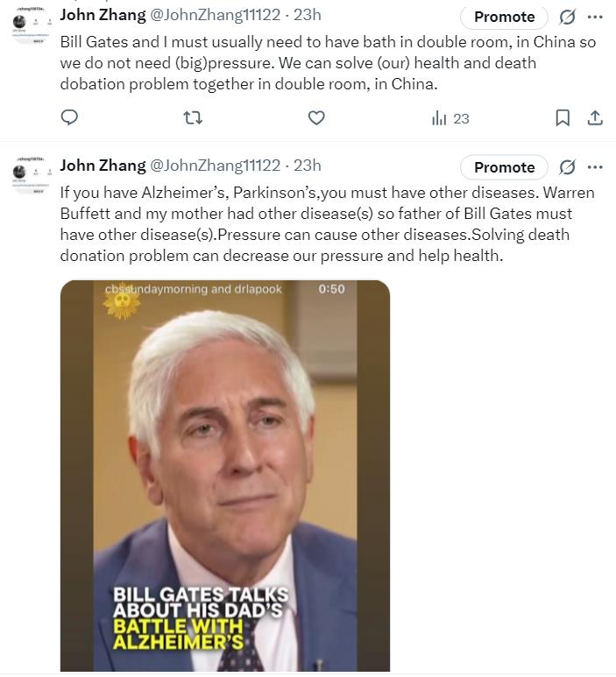Image resolution: width=616 pixels, height=677 pixels.
Task: Promote the Alzheimer's tweet
Action: pyautogui.click(x=504, y=167)
